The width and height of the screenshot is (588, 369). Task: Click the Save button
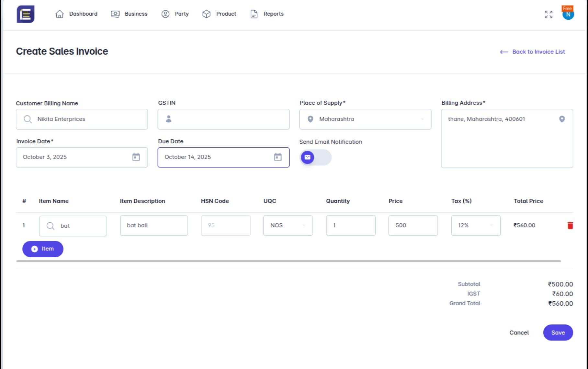point(558,332)
